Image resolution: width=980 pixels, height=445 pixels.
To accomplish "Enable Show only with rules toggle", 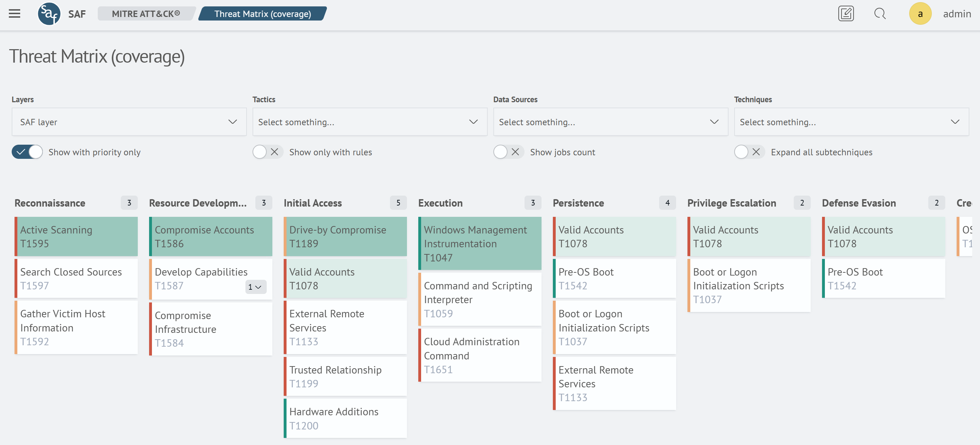I will (267, 152).
